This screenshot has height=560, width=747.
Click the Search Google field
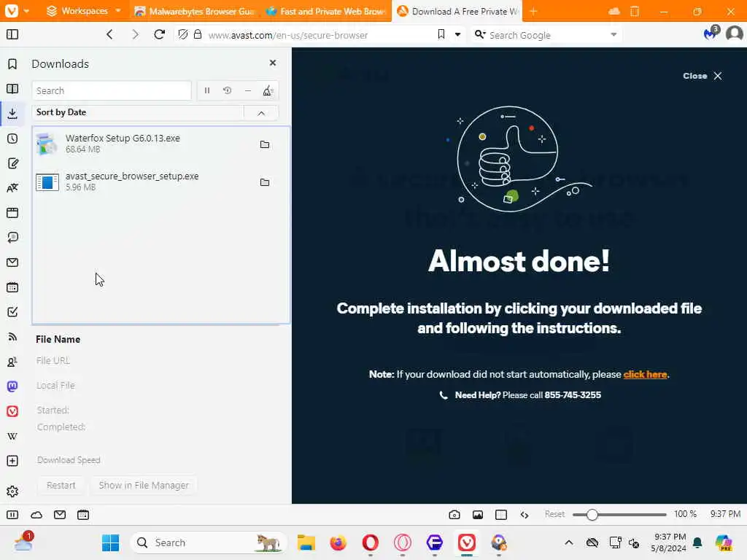(x=546, y=35)
